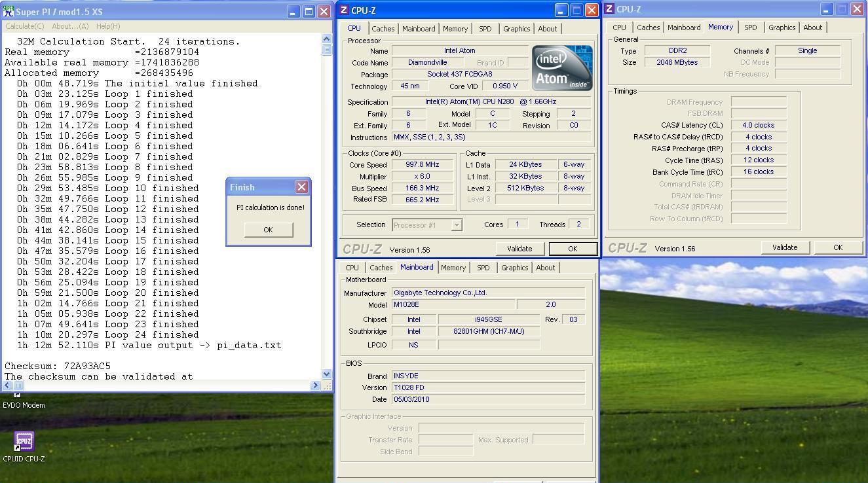This screenshot has height=483, width=868.
Task: Click the memory Size field 2048 MBytes
Action: point(677,62)
